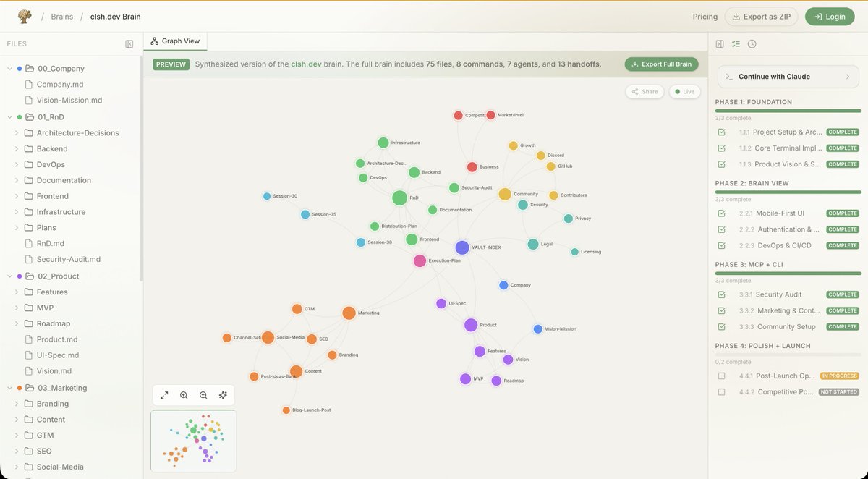Click Phase 1 Foundation progress bar

[788, 111]
